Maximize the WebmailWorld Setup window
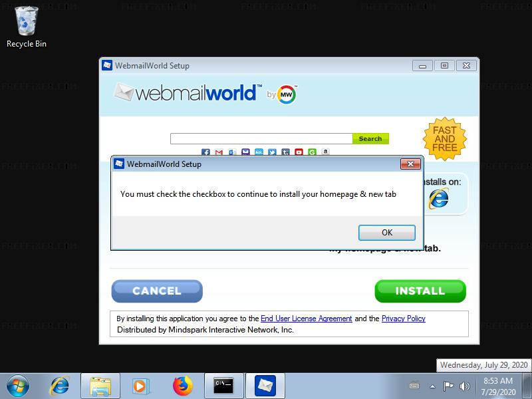 444,65
